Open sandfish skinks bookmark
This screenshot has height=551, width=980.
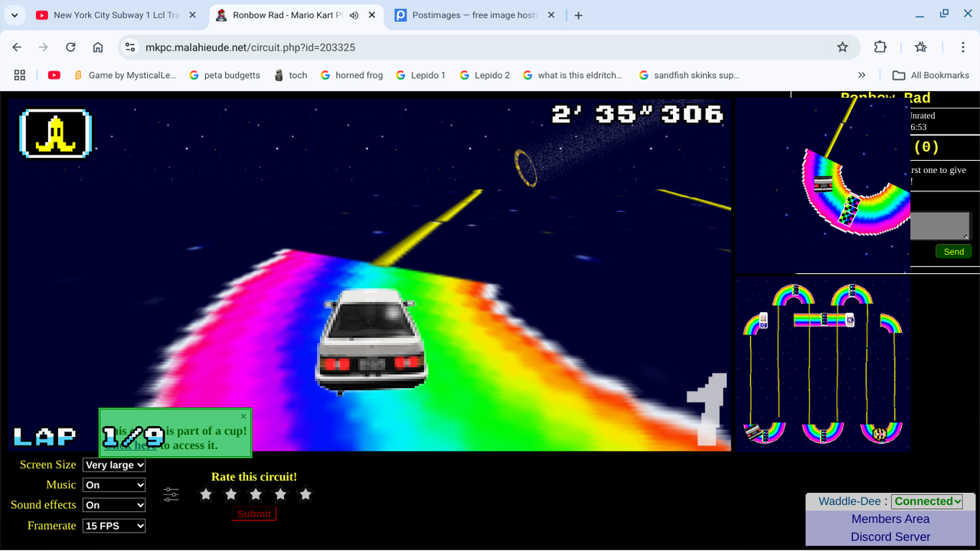688,75
